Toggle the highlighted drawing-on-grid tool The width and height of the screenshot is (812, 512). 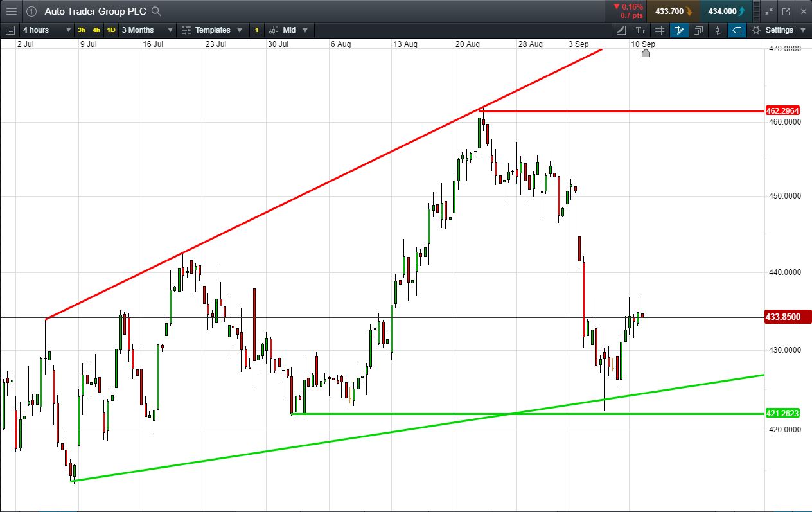(x=678, y=30)
